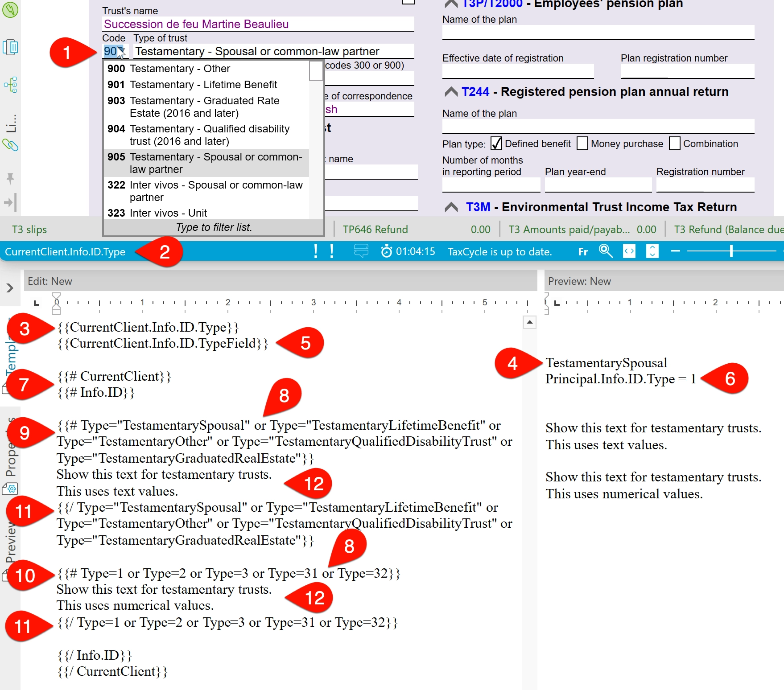The image size is (784, 690).
Task: Click the T244 form link
Action: pyautogui.click(x=475, y=92)
